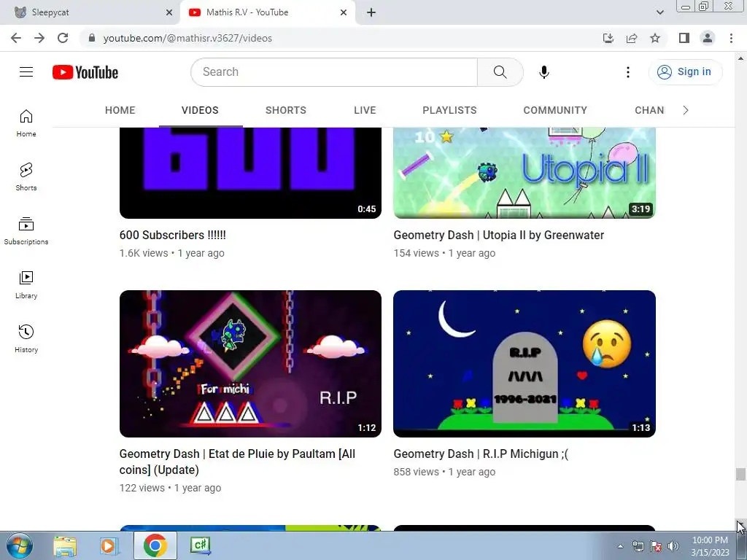The height and width of the screenshot is (560, 747).
Task: Click the gravestone R.I.P Michigun thumbnail
Action: point(525,364)
